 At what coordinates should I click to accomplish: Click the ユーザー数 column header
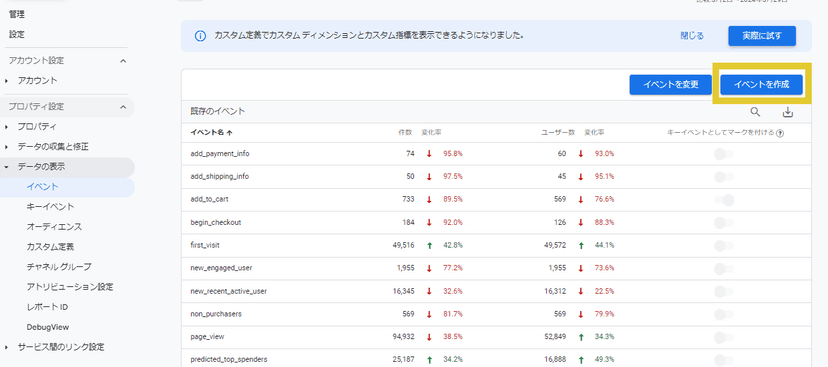pos(558,133)
